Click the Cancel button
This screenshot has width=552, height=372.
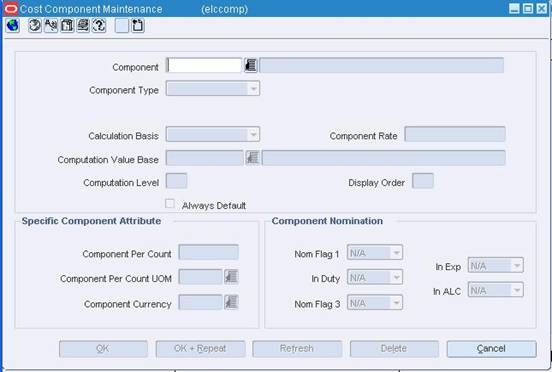491,349
